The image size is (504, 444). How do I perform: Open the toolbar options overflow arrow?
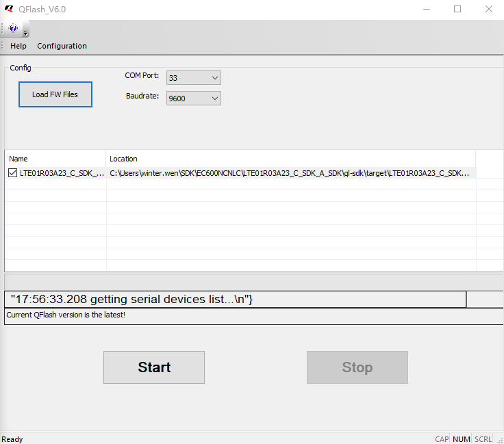coord(26,33)
